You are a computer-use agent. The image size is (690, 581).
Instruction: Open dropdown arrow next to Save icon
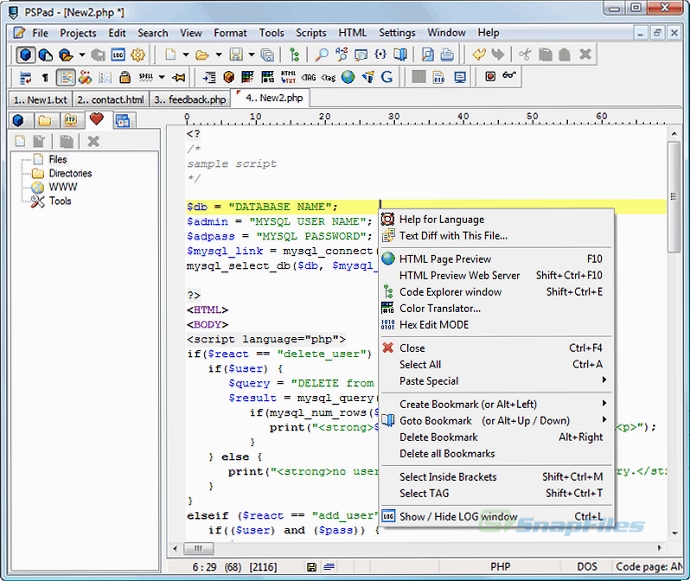point(251,55)
